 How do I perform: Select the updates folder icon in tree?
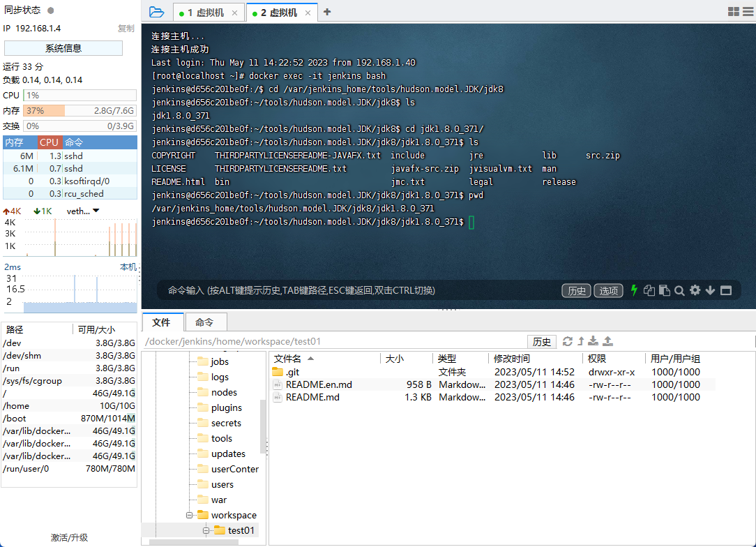point(203,454)
